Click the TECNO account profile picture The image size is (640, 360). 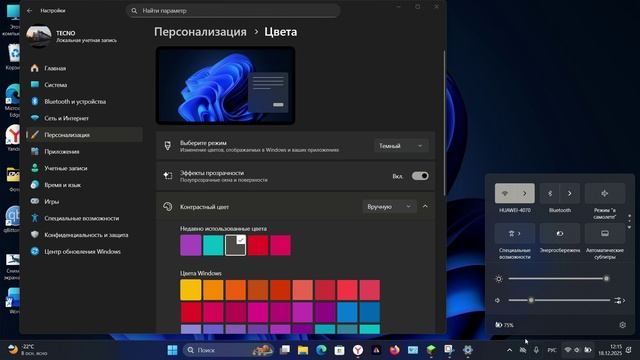pos(38,36)
